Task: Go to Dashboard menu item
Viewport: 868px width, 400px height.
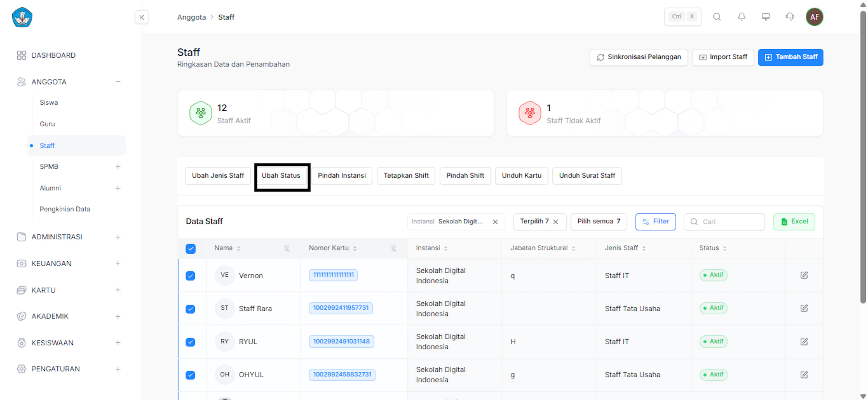Action: [53, 55]
